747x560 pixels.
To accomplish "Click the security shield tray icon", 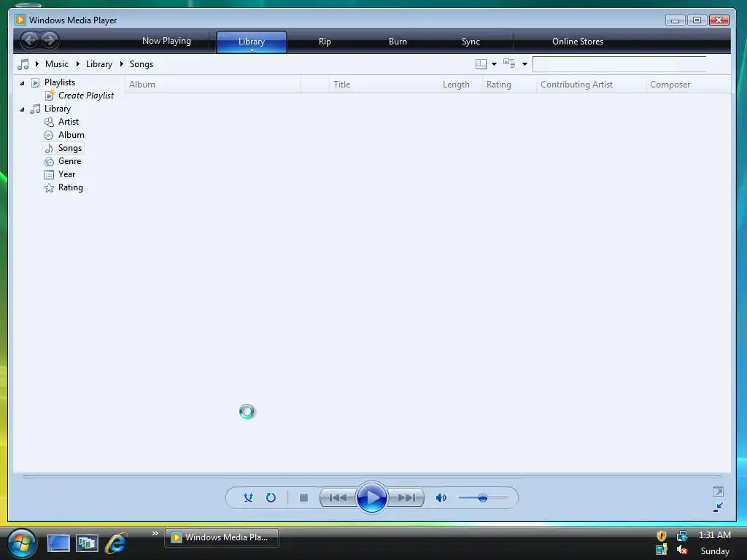I will [x=661, y=536].
